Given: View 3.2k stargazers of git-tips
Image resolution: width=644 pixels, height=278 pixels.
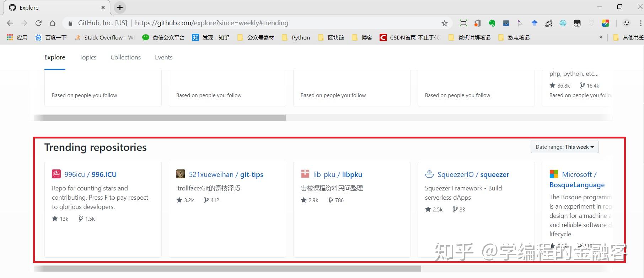Looking at the screenshot, I should tap(185, 200).
